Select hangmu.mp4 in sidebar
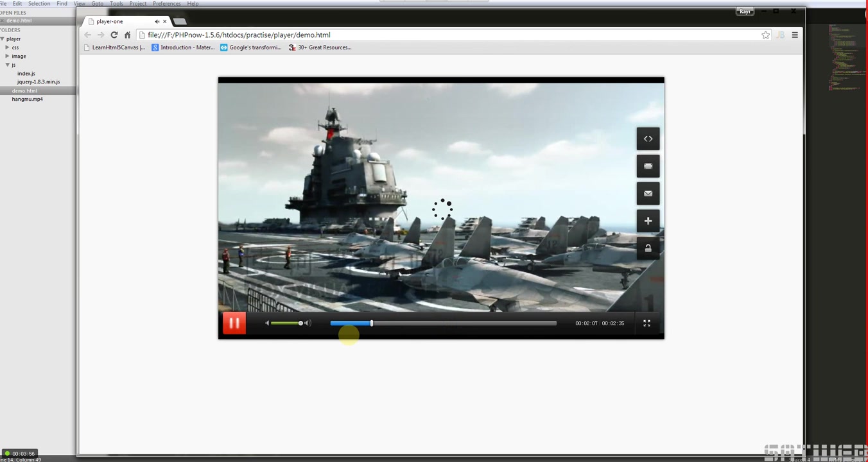868x462 pixels. pyautogui.click(x=27, y=99)
